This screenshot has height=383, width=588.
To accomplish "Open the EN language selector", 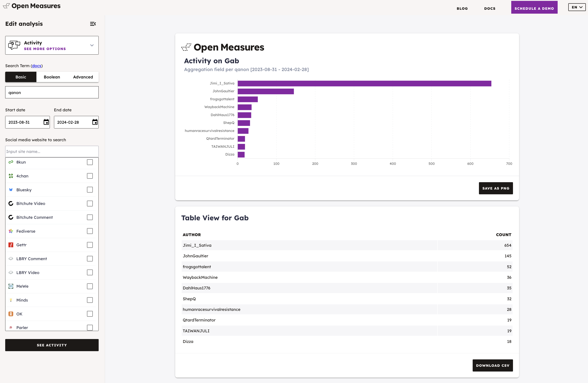I will click(x=577, y=7).
